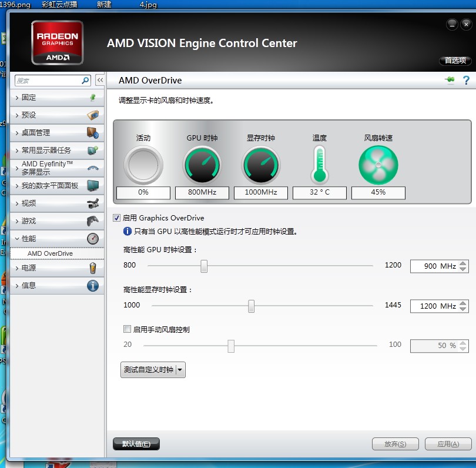Screen dimensions: 476x468
Task: Click the 32 ° C temperature readout
Action: pos(320,192)
